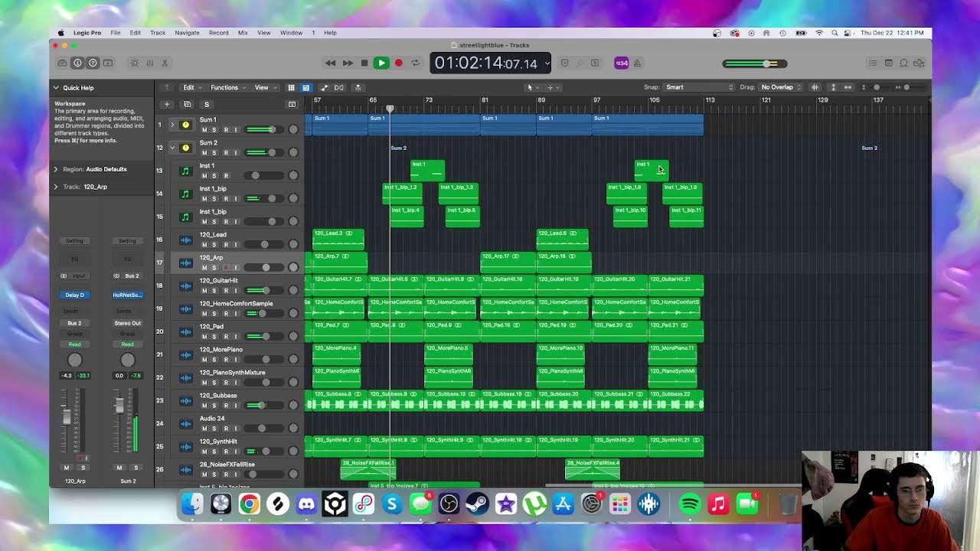980x551 pixels.
Task: Mute the Sum 1 track
Action: point(204,130)
